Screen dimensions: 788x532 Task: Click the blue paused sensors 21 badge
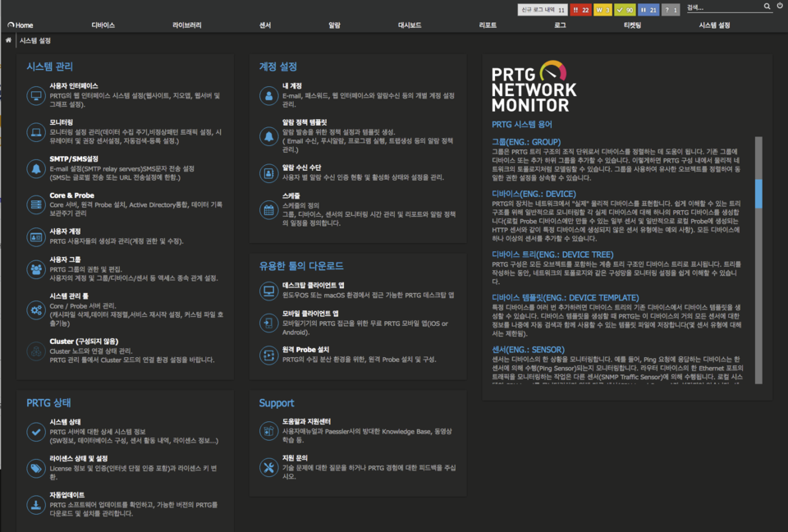coord(648,10)
